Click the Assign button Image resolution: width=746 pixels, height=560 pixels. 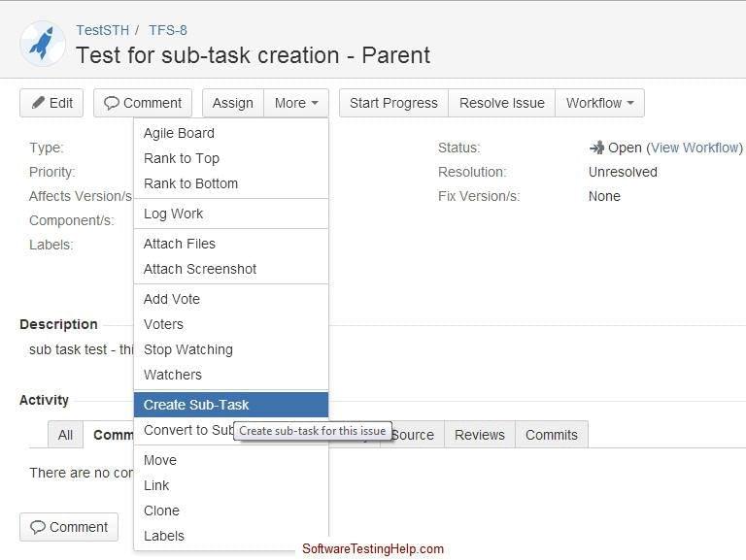pyautogui.click(x=232, y=103)
